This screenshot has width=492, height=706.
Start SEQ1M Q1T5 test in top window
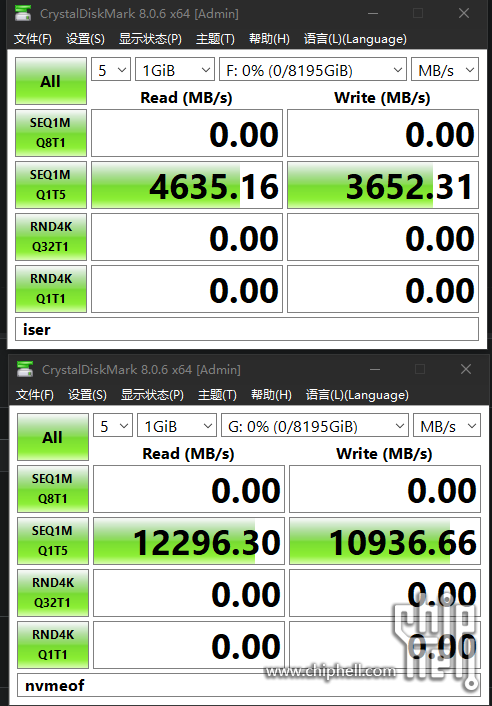[51, 185]
